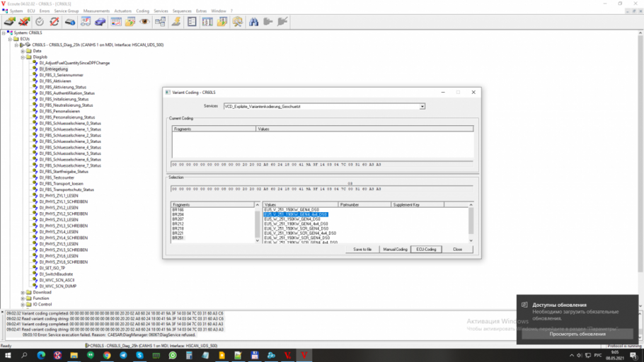644x362 pixels.
Task: Click the last grey plug toolbar icon
Action: coord(282,22)
